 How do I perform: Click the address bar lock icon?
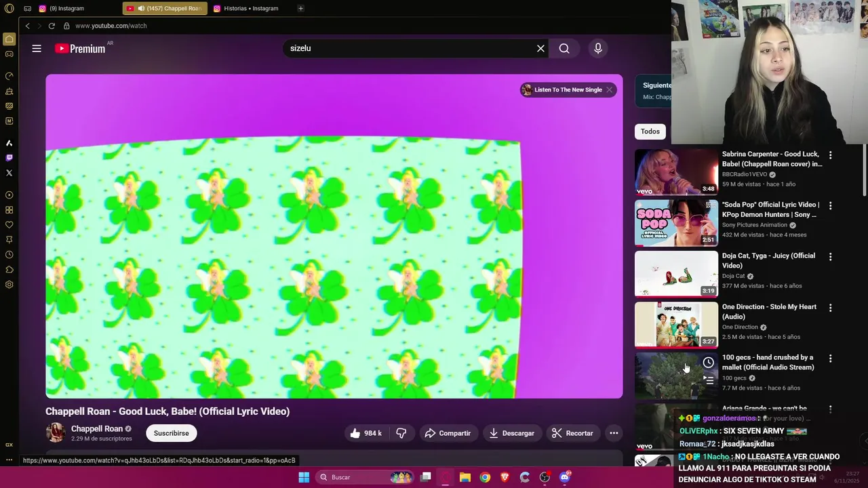(x=66, y=26)
